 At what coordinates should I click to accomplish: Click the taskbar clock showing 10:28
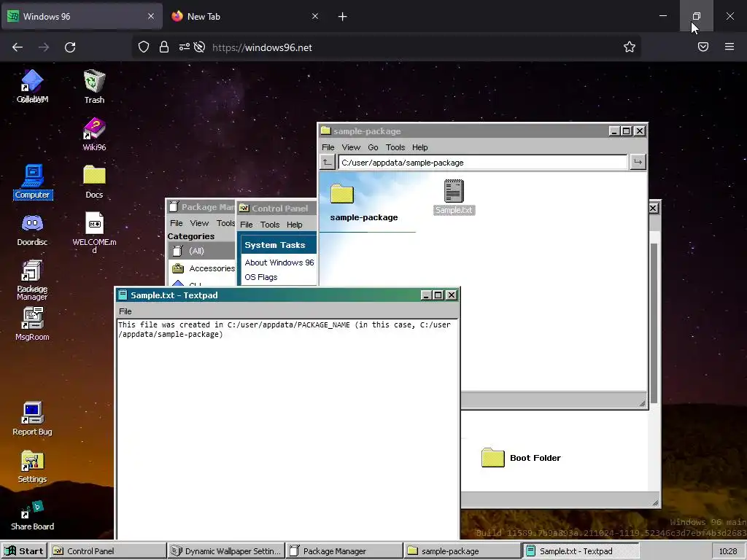[x=728, y=551]
